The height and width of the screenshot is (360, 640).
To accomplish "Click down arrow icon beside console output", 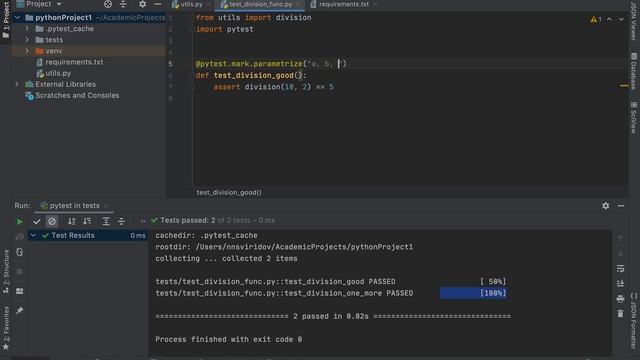I will point(620,253).
